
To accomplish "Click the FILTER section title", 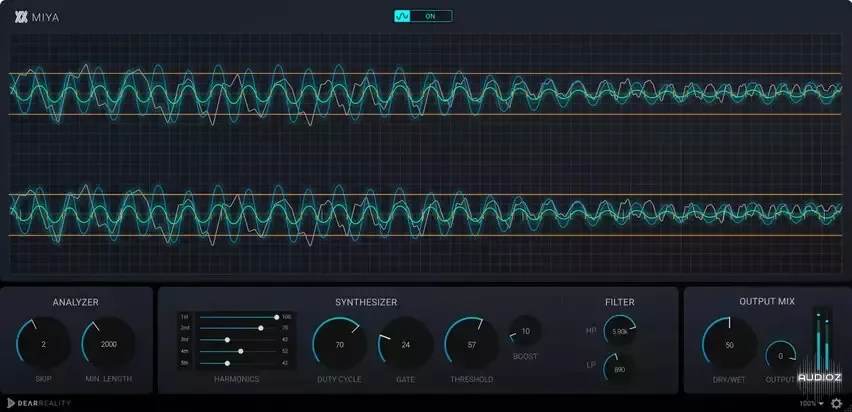I will (619, 302).
